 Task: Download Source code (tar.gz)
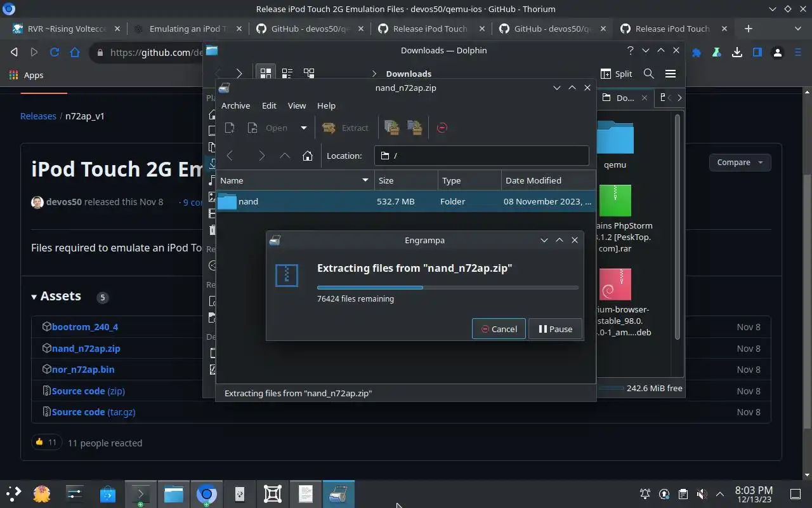[93, 411]
